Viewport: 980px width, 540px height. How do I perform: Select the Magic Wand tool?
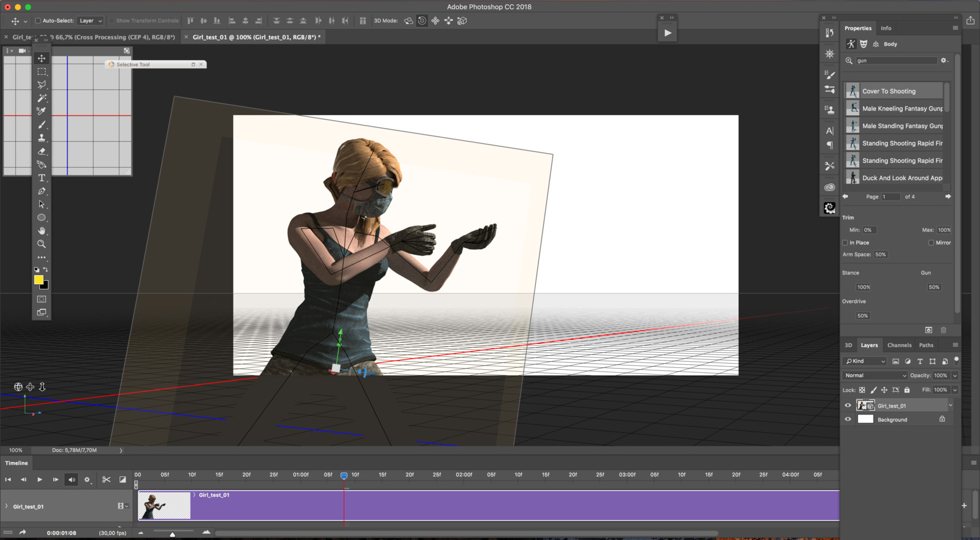click(42, 98)
